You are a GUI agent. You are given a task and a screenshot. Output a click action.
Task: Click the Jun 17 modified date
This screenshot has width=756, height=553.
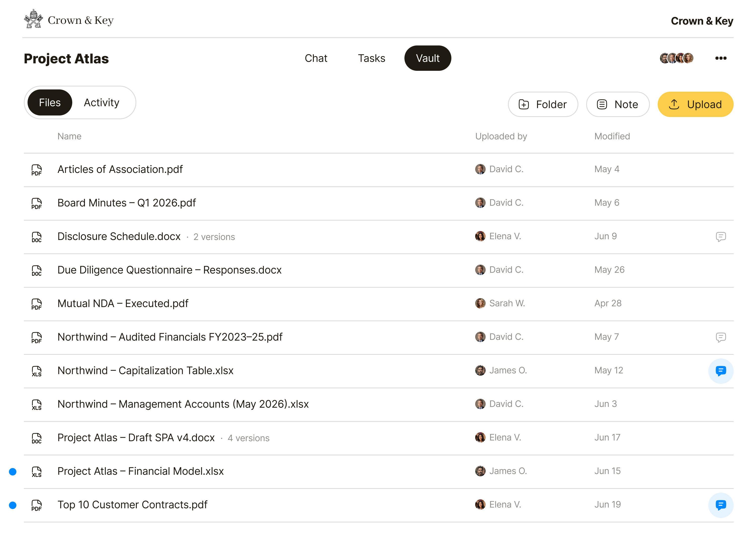pos(607,437)
